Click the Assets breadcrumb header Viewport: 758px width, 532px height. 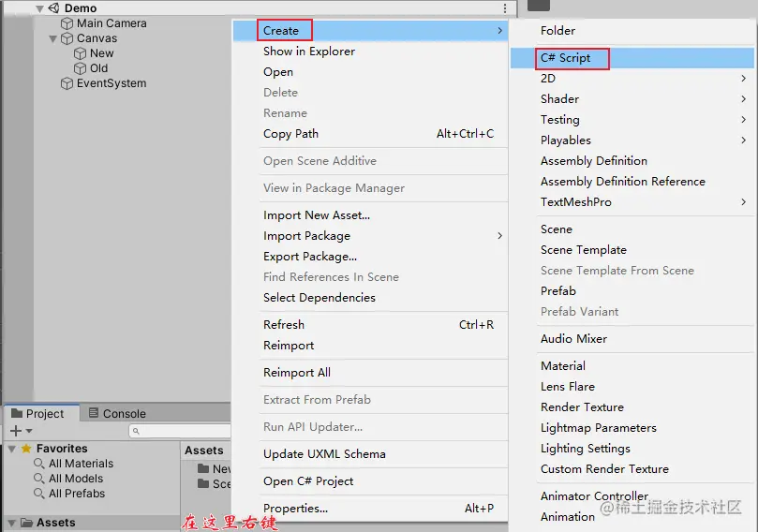pos(204,451)
